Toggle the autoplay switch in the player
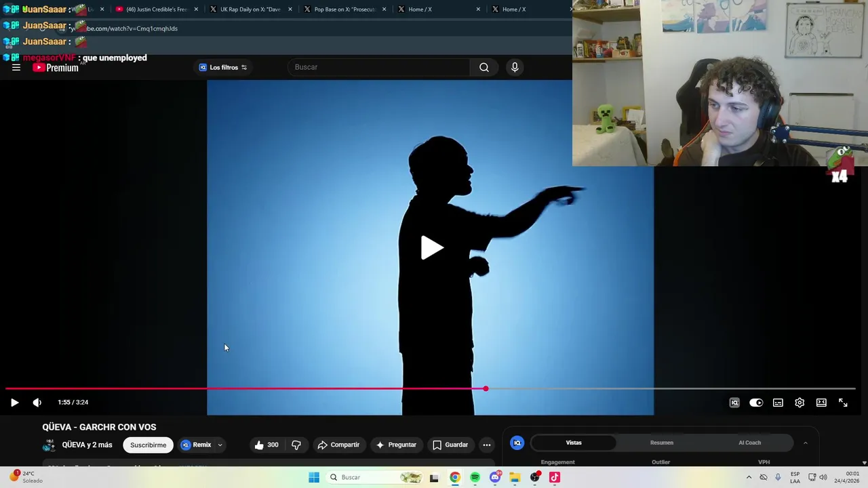The width and height of the screenshot is (868, 488). pos(756,403)
